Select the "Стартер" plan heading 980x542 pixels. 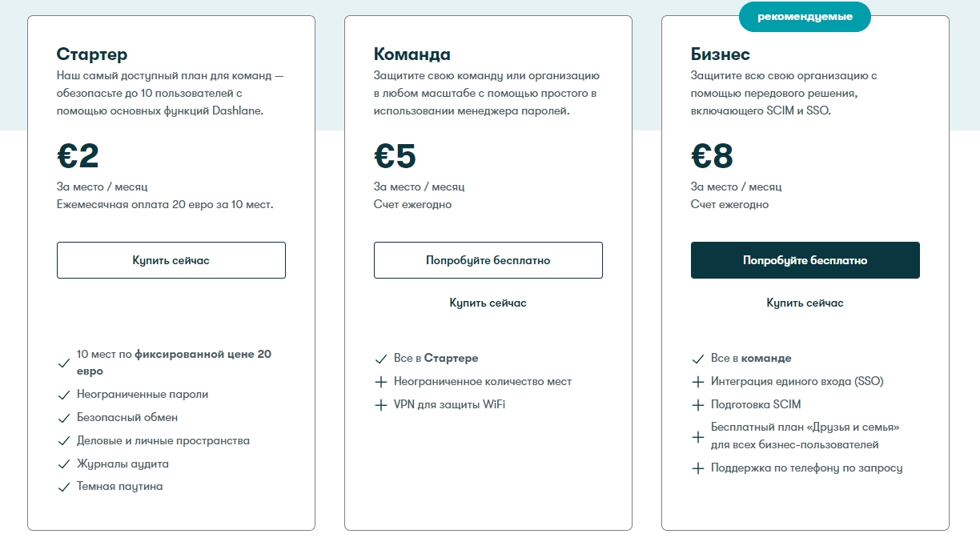point(92,54)
